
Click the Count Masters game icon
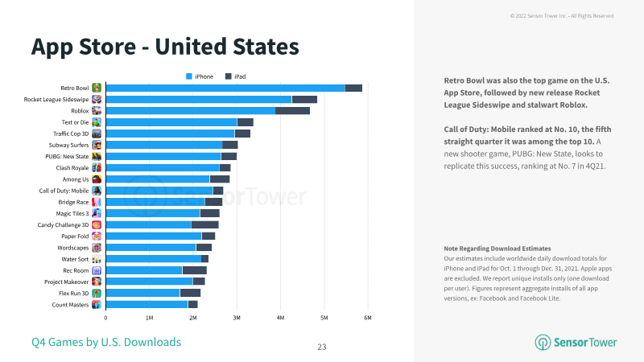97,305
